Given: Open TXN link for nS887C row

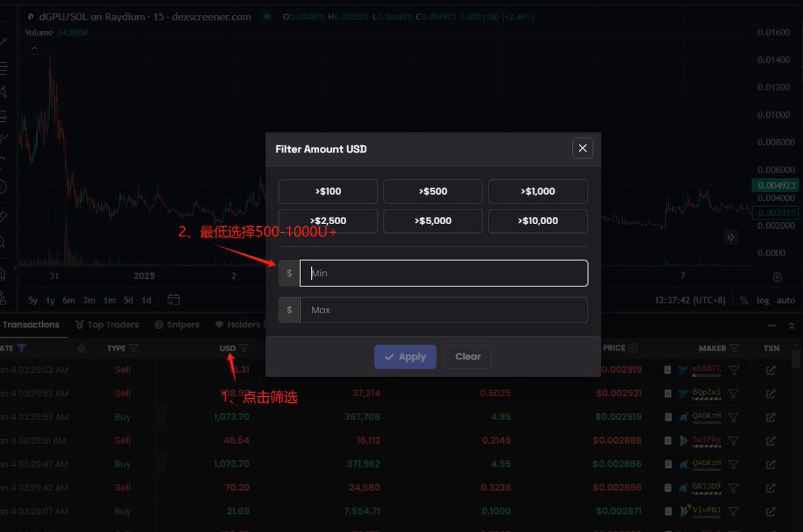Looking at the screenshot, I should click(771, 369).
